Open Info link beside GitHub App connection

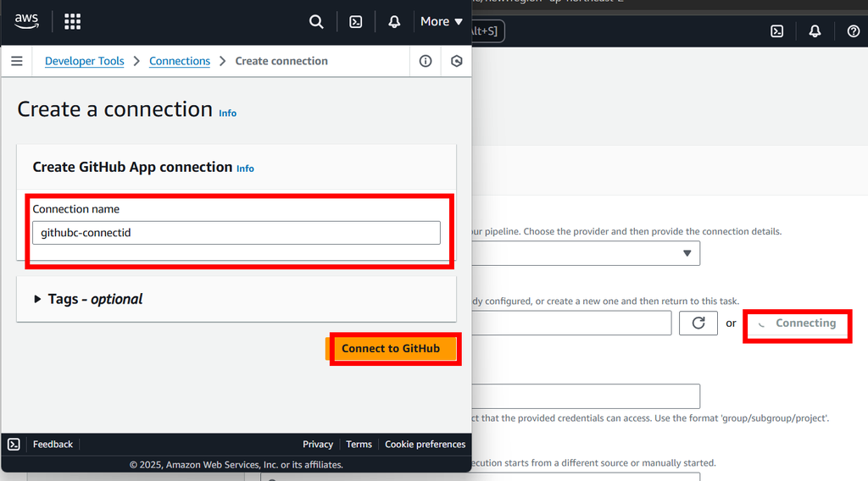[245, 169]
